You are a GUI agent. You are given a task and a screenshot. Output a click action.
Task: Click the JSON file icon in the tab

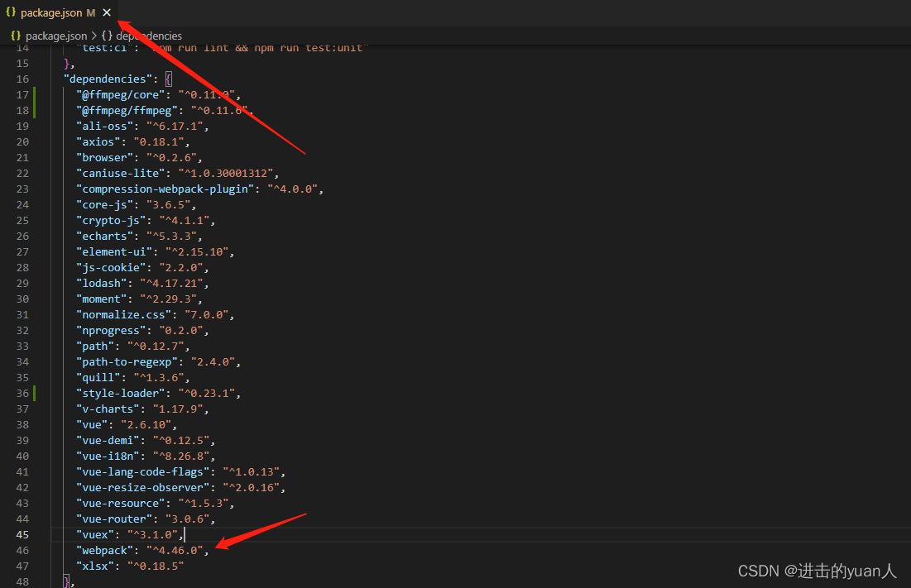click(11, 12)
